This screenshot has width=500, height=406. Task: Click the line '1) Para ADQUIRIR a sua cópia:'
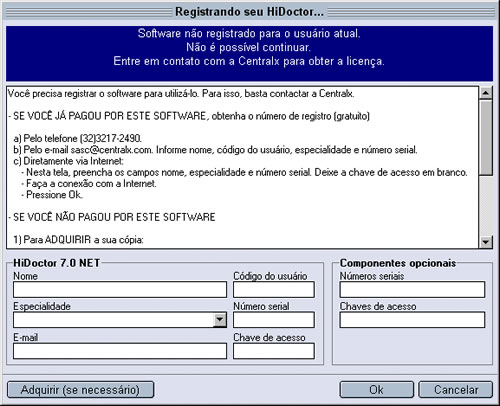(x=79, y=240)
